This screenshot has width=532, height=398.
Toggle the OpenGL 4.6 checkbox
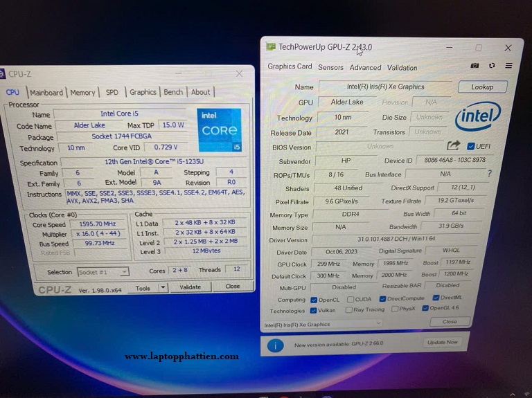pyautogui.click(x=425, y=308)
